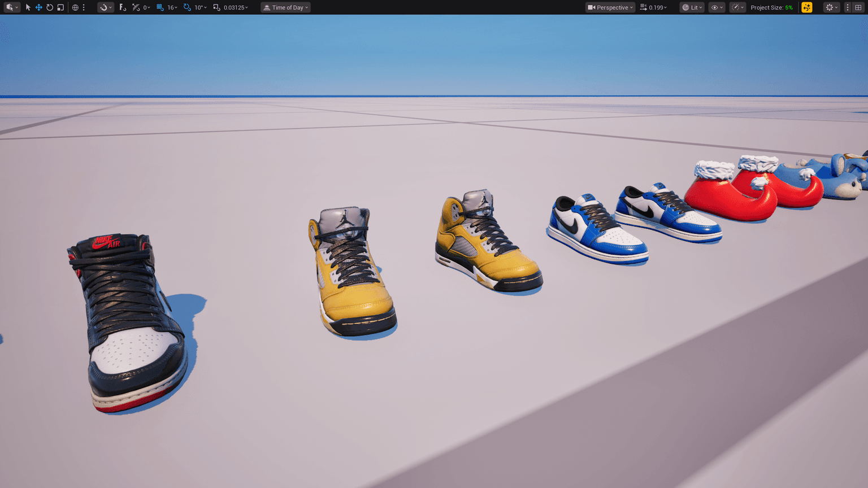
Task: Click the camera speed icon
Action: coord(643,7)
